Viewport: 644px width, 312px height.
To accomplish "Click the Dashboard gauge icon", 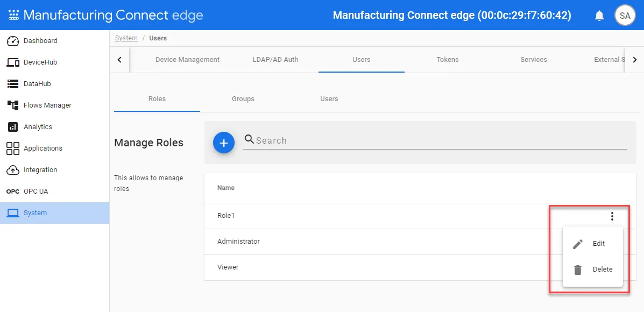I will (x=13, y=41).
